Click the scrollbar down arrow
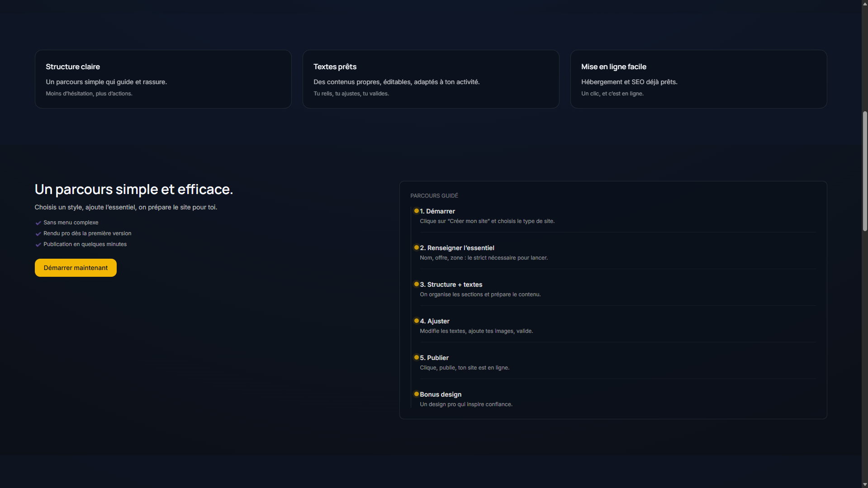The image size is (868, 488). point(864,484)
